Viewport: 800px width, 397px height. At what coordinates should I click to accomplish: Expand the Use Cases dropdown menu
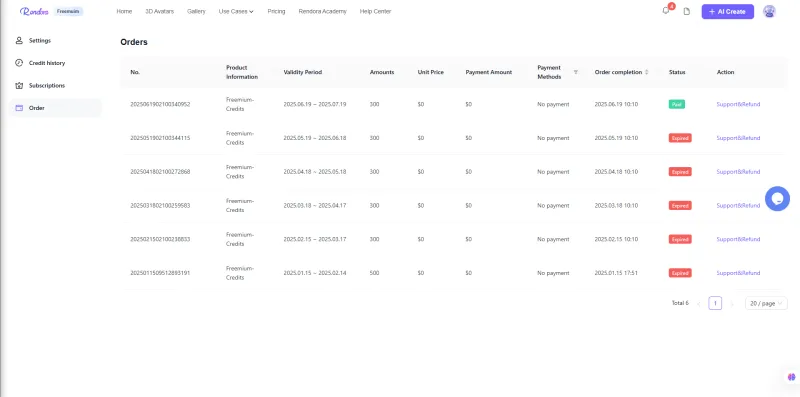click(x=236, y=11)
